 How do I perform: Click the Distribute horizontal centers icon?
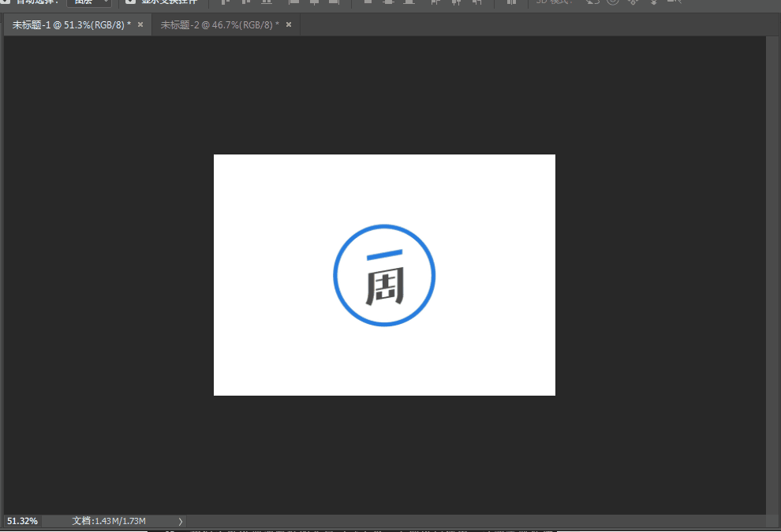click(x=457, y=2)
